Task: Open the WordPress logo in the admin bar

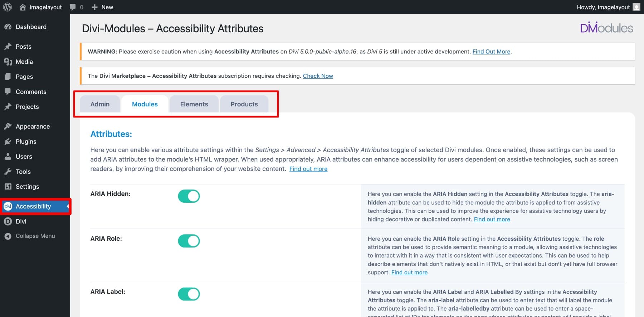Action: coord(7,7)
